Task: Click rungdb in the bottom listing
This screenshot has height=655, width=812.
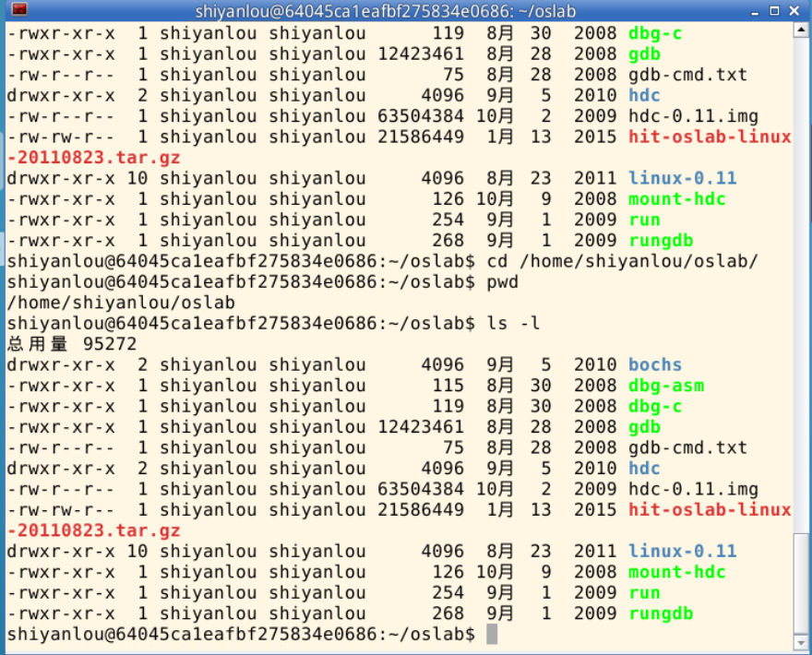Action: click(660, 613)
